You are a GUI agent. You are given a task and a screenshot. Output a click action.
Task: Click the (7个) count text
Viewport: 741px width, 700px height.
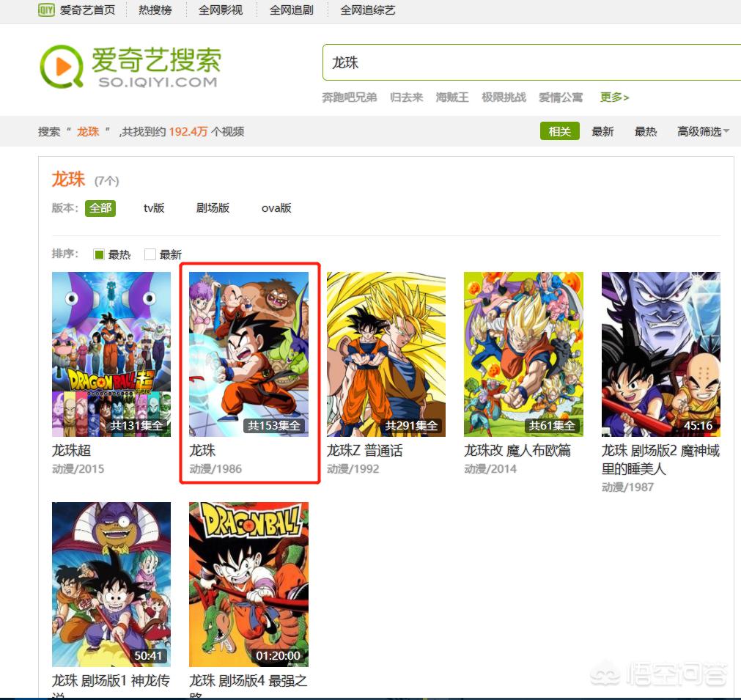(107, 181)
